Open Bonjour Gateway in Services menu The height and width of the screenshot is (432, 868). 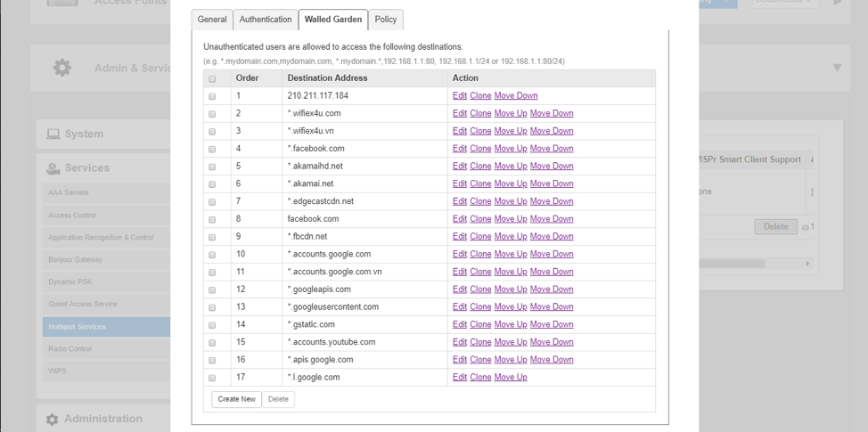[106, 259]
